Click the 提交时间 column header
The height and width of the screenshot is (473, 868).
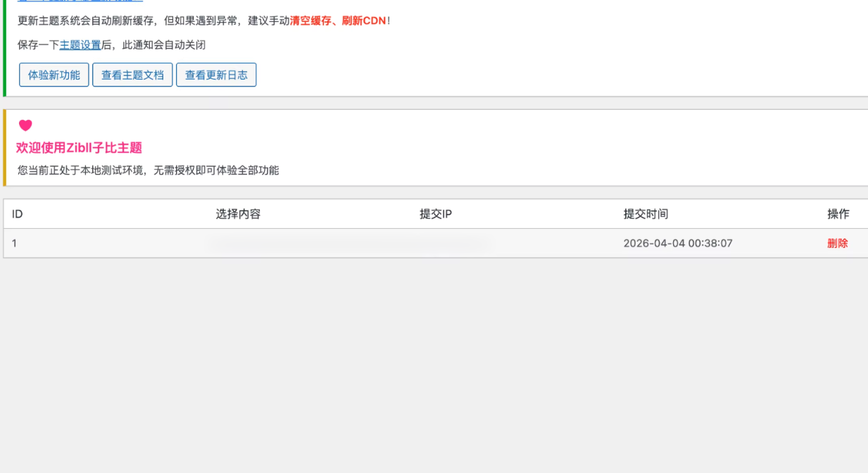[646, 214]
